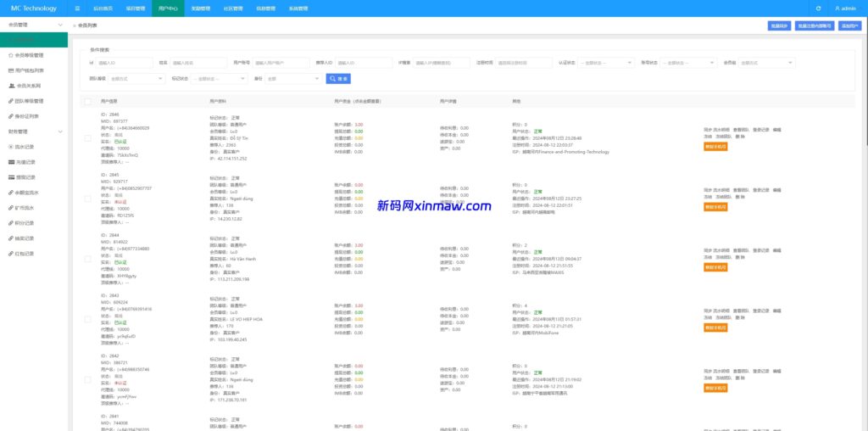The width and height of the screenshot is (868, 431).
Task: Click 编辑 link in ID 2846 row
Action: (x=776, y=130)
